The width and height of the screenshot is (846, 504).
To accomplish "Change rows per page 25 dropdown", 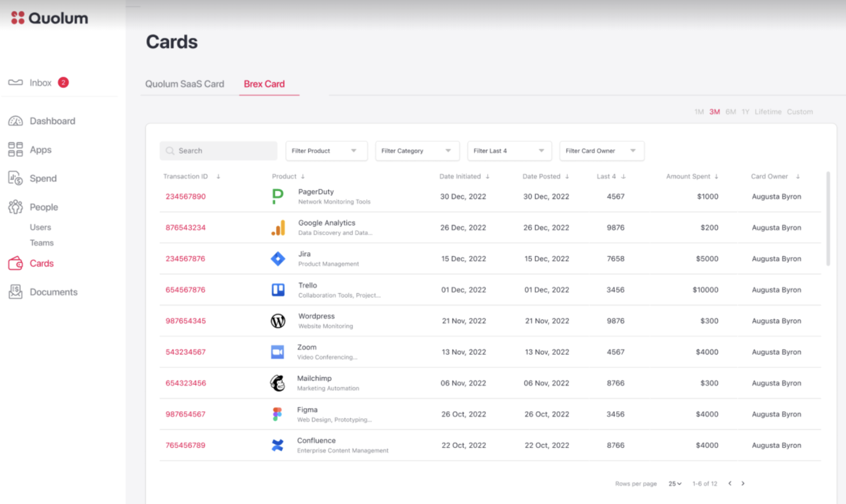I will [675, 484].
